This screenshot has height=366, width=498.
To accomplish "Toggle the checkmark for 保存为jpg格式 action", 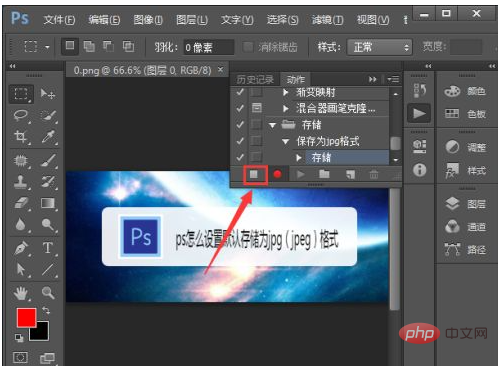I will click(240, 141).
